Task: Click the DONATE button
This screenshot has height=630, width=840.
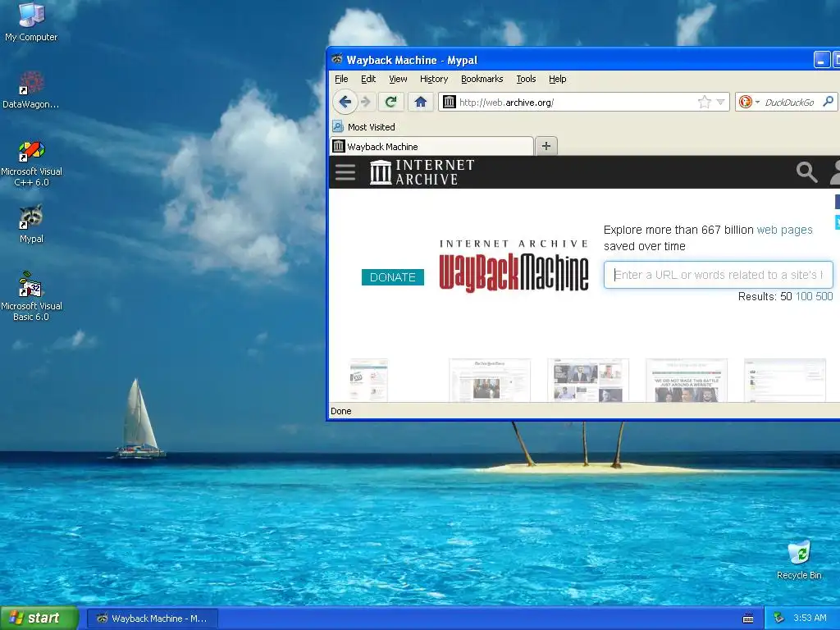Action: coord(393,277)
